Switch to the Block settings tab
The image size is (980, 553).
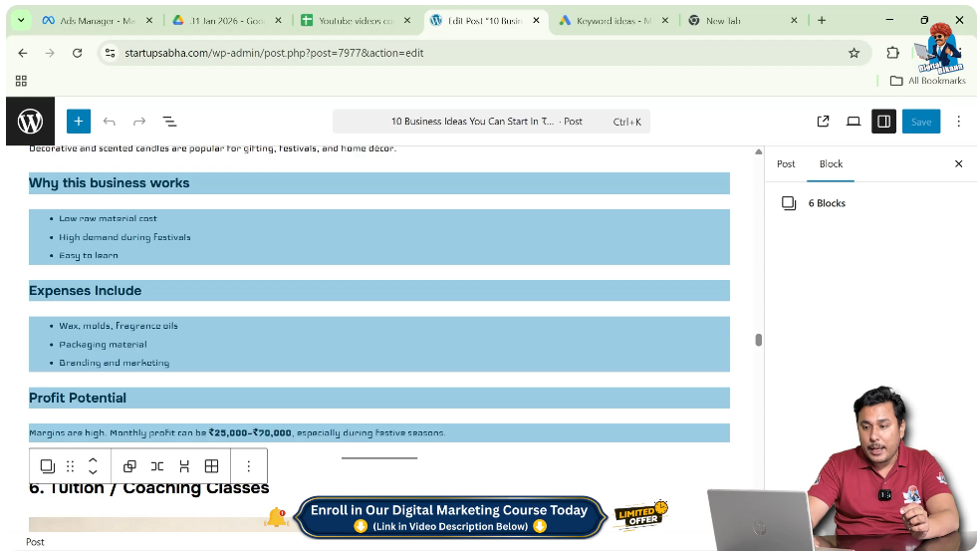831,163
